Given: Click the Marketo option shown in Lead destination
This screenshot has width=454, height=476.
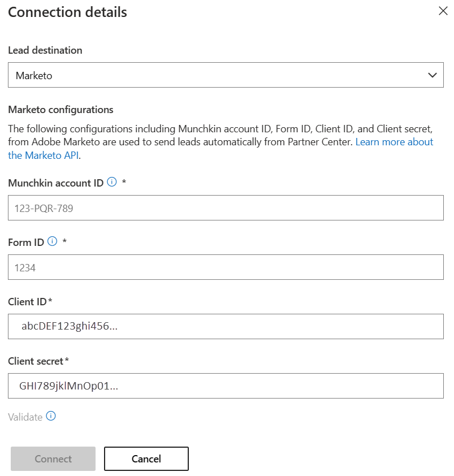Looking at the screenshot, I should point(34,74).
